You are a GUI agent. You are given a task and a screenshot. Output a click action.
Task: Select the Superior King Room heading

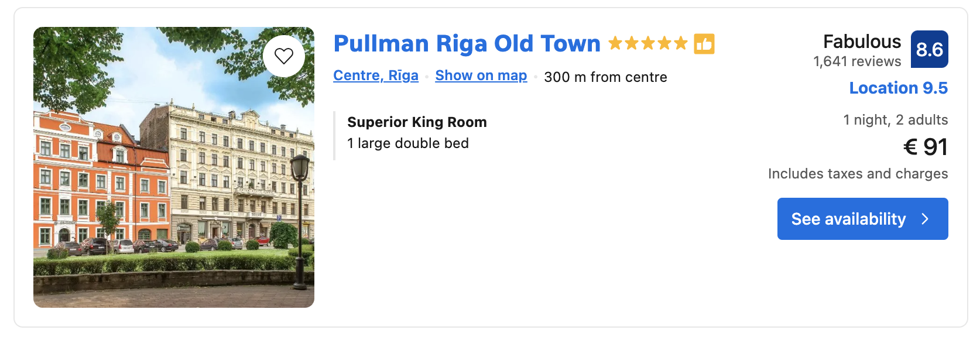(417, 122)
